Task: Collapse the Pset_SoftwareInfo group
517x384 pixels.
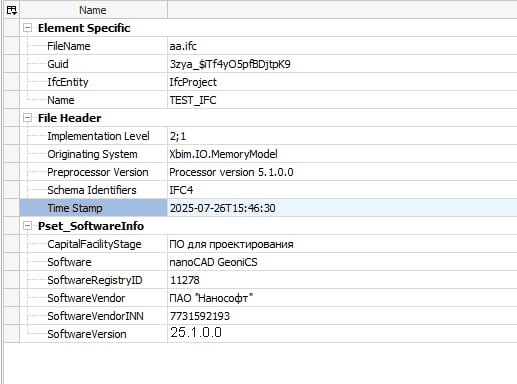Action: click(x=27, y=226)
